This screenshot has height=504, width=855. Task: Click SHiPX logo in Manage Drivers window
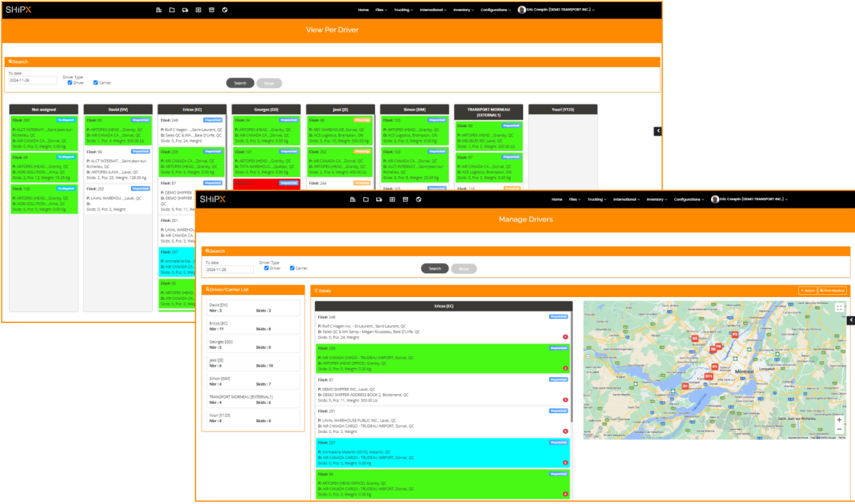coord(212,199)
